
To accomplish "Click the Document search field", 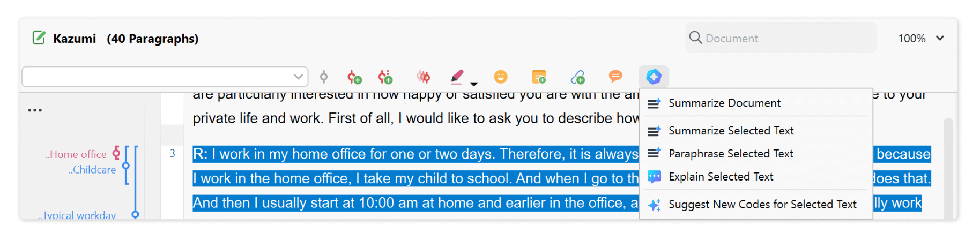I will click(781, 38).
